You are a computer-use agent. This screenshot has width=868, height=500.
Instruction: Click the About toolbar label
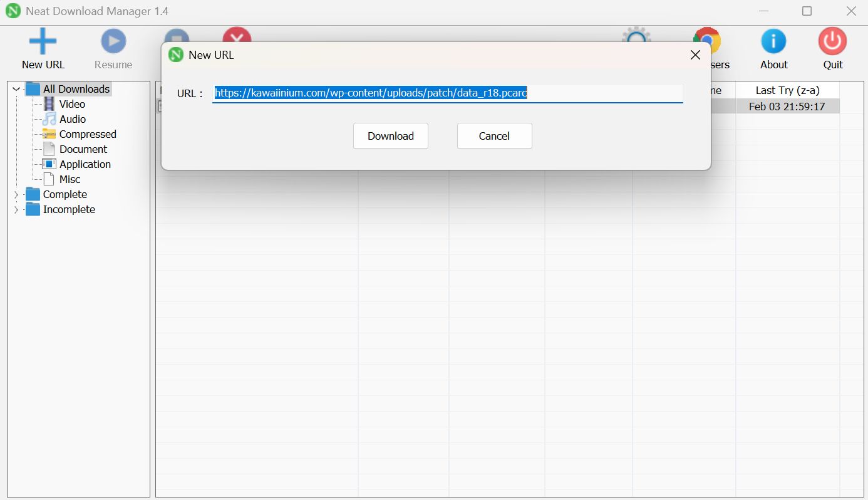click(774, 65)
